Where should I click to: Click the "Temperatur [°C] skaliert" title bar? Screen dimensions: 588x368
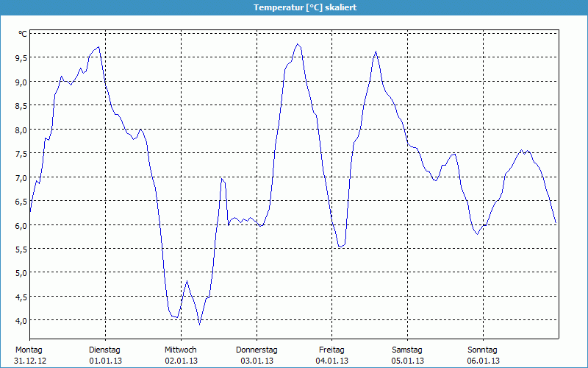pos(294,7)
